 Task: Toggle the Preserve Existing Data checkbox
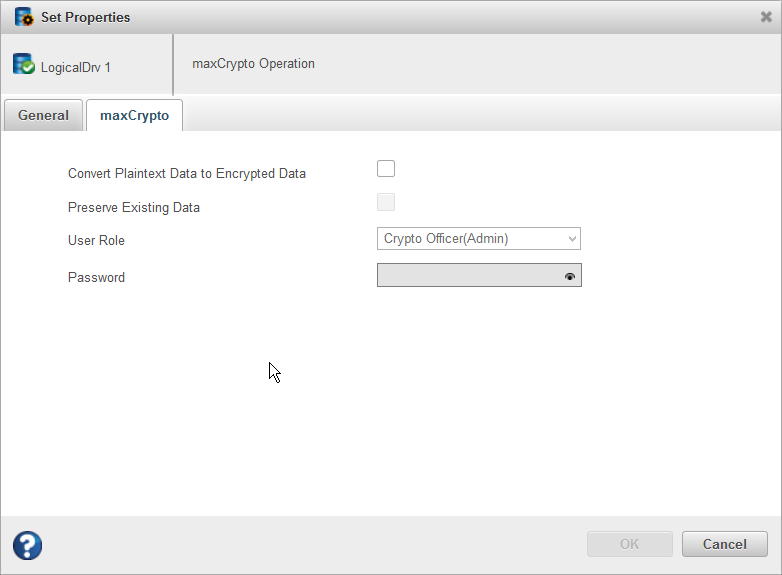(386, 203)
